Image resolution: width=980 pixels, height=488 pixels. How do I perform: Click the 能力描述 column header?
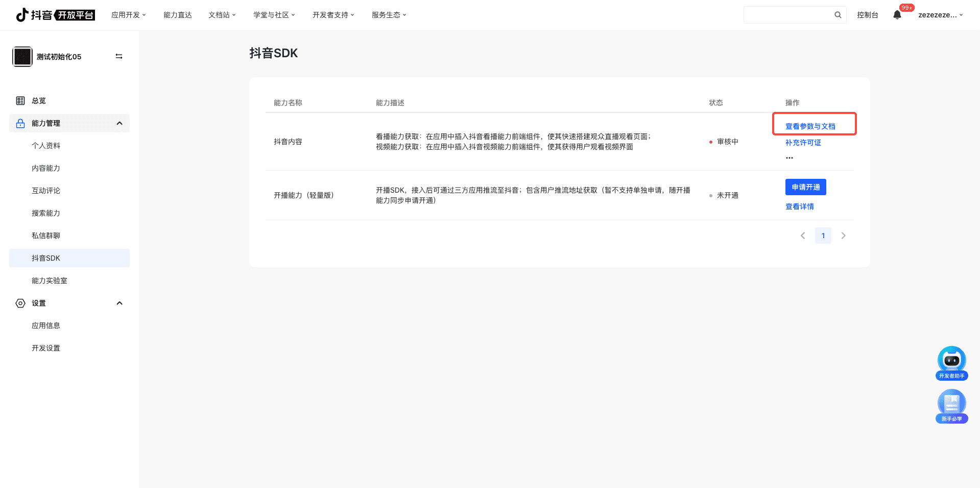click(390, 103)
